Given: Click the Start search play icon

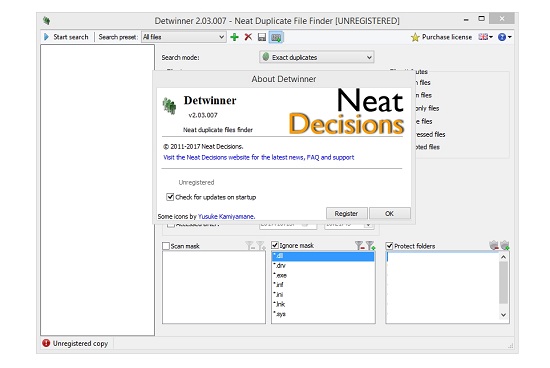Looking at the screenshot, I should point(46,37).
